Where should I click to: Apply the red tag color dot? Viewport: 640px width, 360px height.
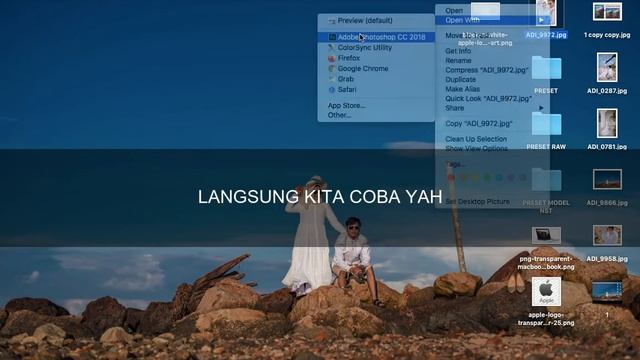[451, 178]
